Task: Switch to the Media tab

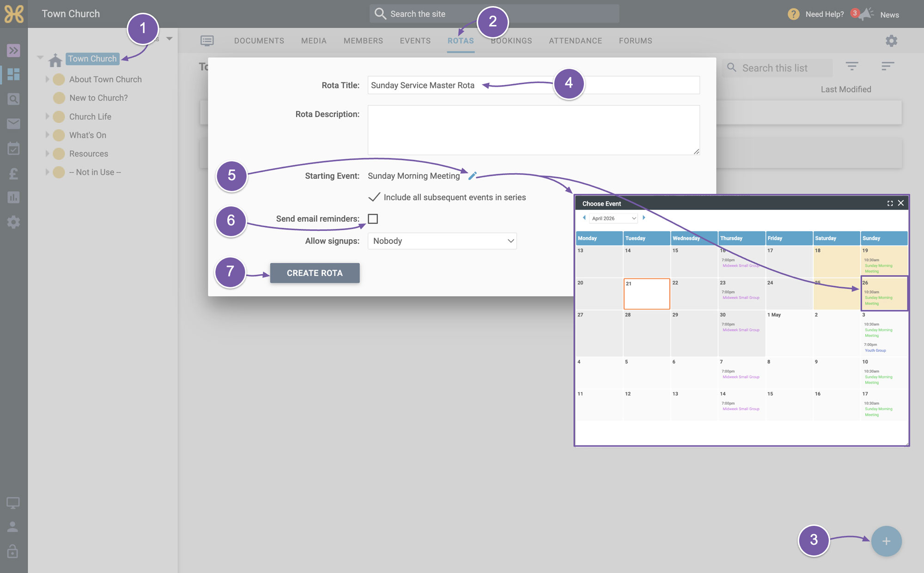Action: (x=314, y=41)
